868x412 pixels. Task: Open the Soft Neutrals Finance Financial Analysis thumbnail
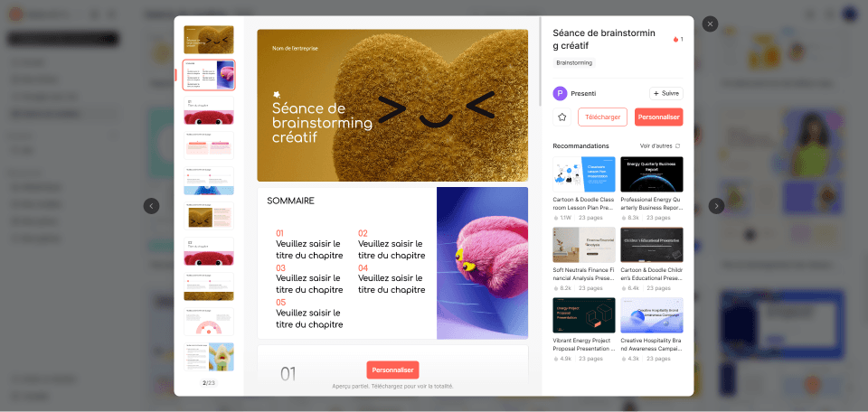(584, 245)
